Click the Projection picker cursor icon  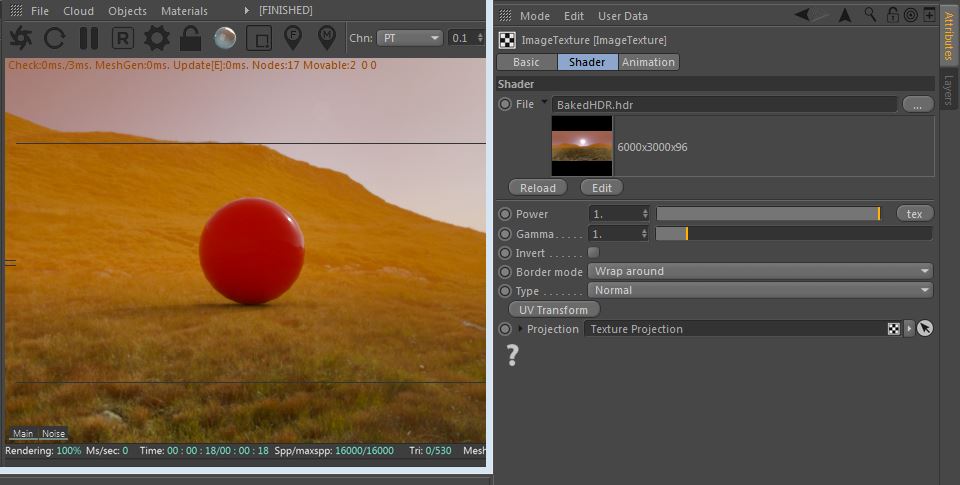(925, 329)
